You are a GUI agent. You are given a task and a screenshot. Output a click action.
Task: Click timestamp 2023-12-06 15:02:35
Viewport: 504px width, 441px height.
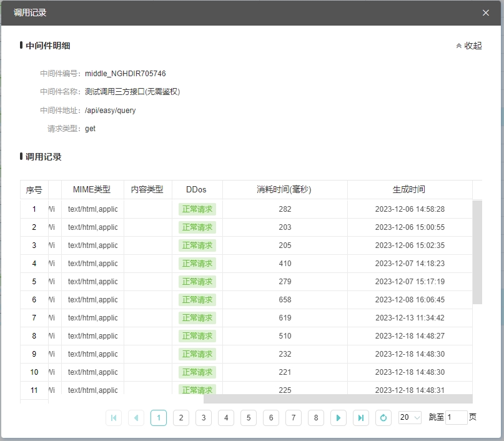(410, 245)
